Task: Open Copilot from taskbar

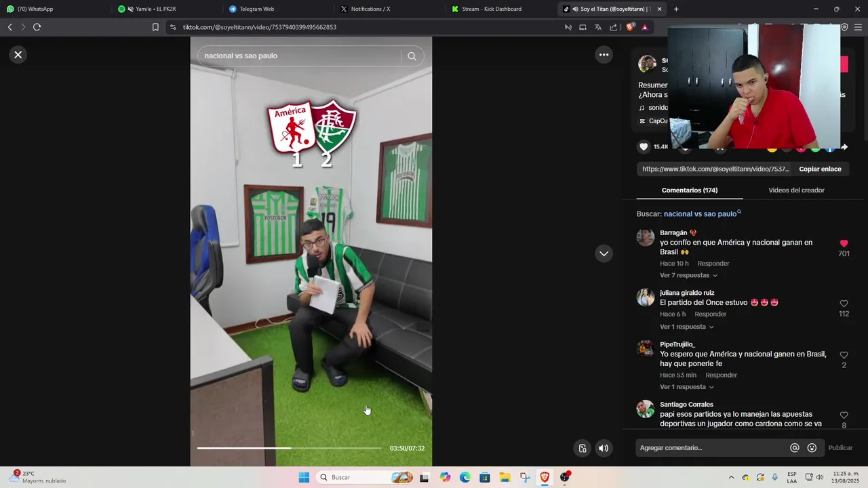Action: 445,477
